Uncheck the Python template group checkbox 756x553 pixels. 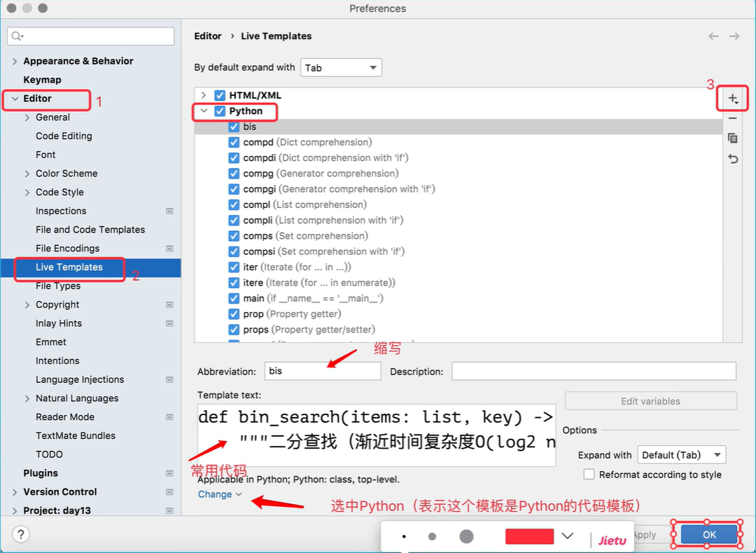click(x=220, y=111)
